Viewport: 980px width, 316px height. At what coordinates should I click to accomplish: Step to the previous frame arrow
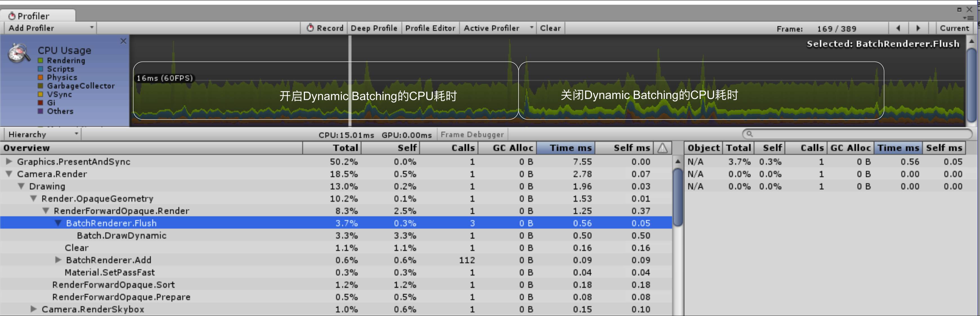(898, 28)
